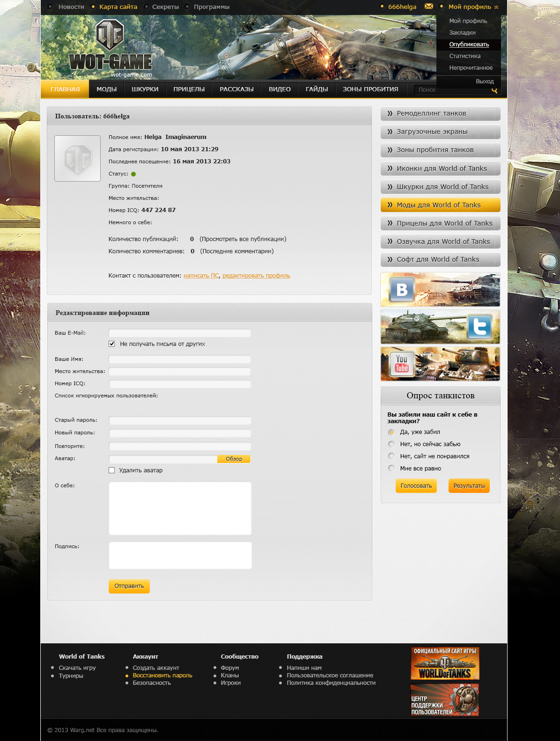The image size is (560, 741).
Task: Click the Отправить submit button
Action: click(129, 586)
